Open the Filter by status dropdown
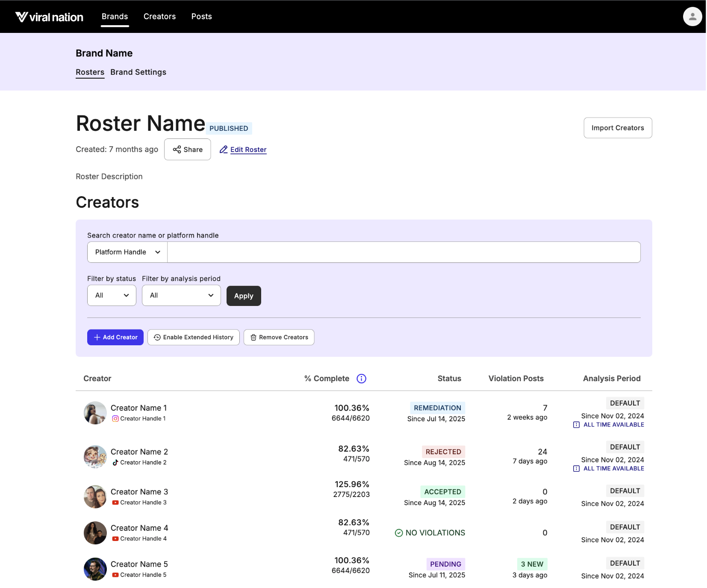707x588 pixels. point(111,295)
